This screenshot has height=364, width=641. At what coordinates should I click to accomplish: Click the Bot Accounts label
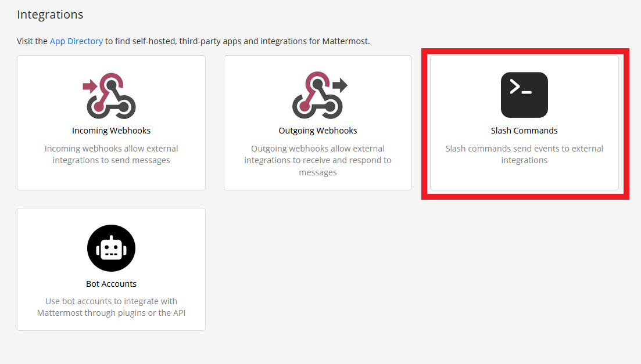pyautogui.click(x=111, y=283)
